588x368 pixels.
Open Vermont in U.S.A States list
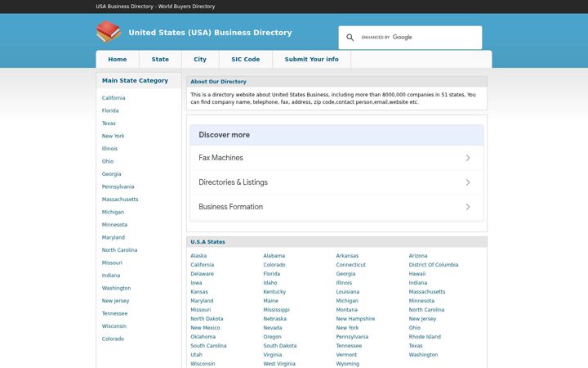tap(346, 355)
